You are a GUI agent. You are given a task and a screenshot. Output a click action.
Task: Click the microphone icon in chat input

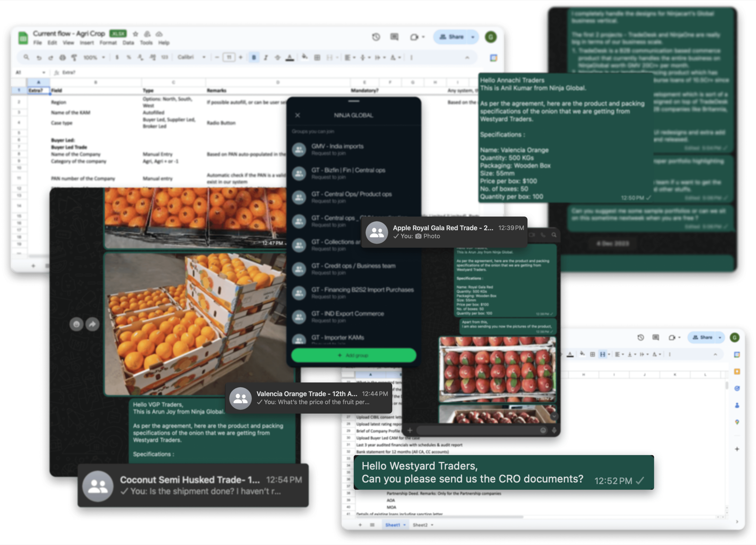coord(554,430)
